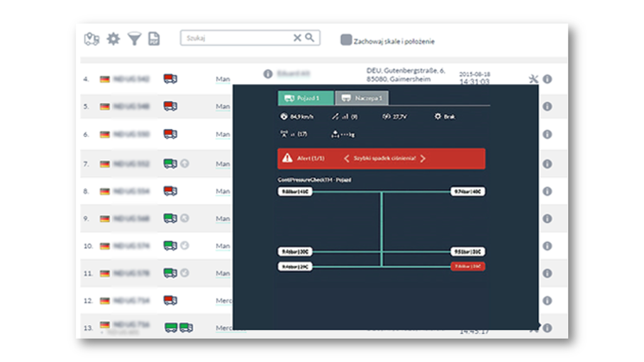Click the satellite signal icon (17)
This screenshot has width=644, height=362.
[x=284, y=134]
